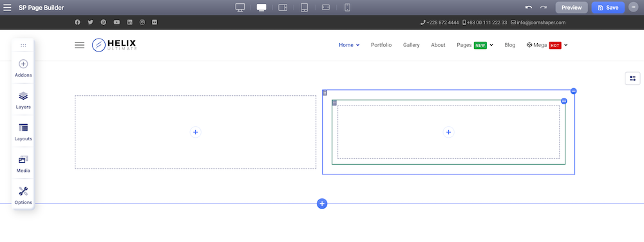Open the Addons panel
Image resolution: width=644 pixels, height=242 pixels.
coord(23,68)
